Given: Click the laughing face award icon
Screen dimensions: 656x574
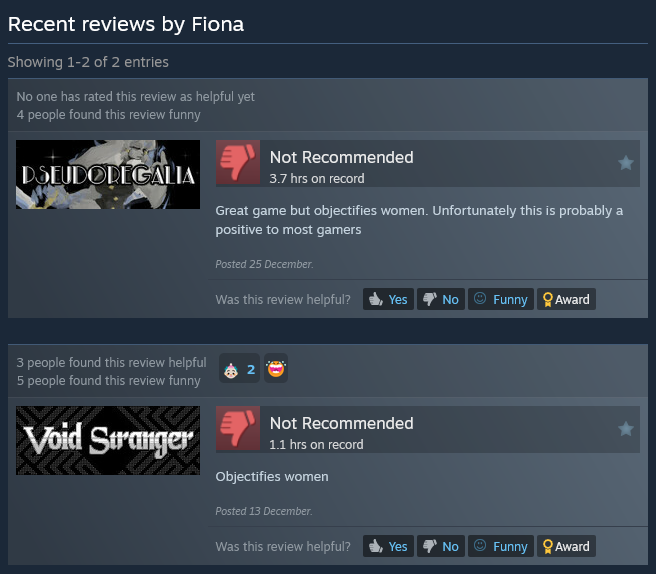Looking at the screenshot, I should pyautogui.click(x=276, y=368).
